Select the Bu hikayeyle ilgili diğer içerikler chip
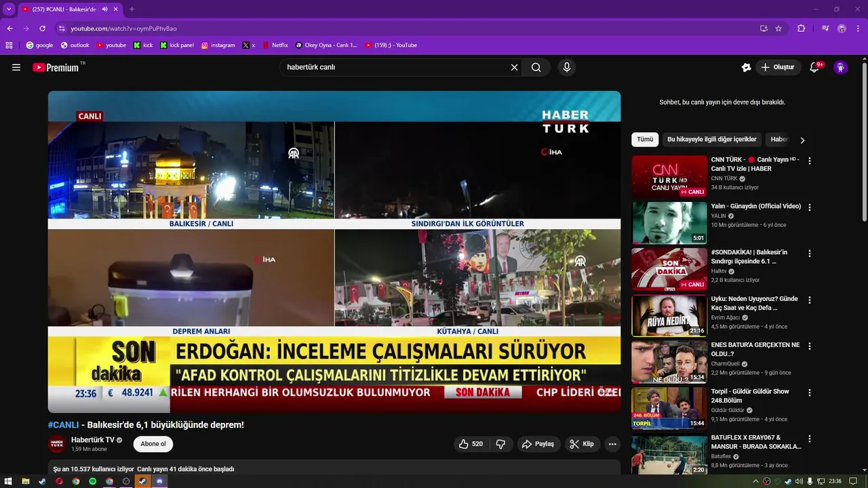868x488 pixels. 711,140
